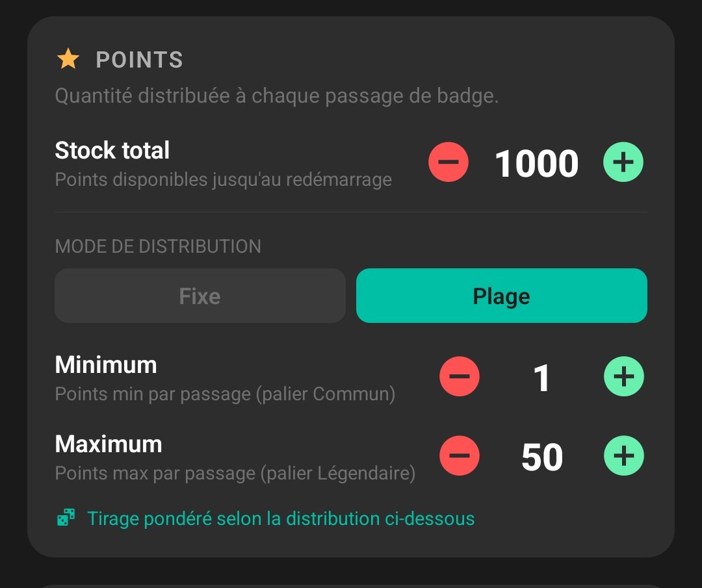Increase the Stock total with the plus button
The height and width of the screenshot is (588, 702).
[x=622, y=162]
